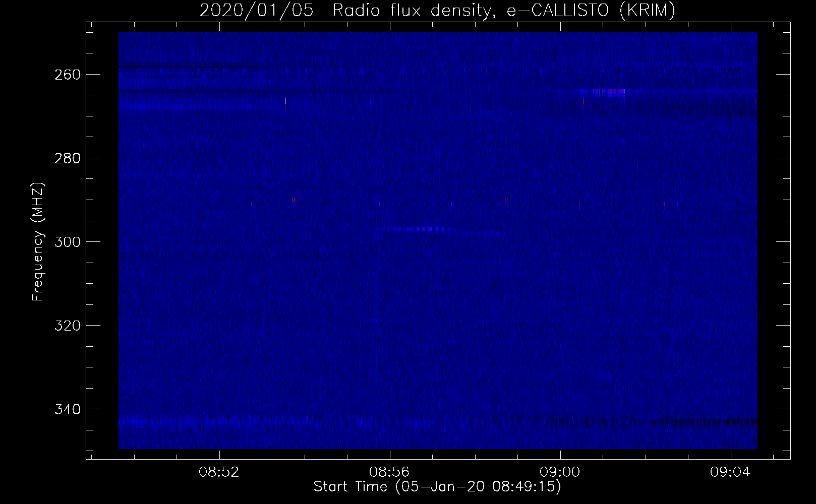The width and height of the screenshot is (816, 504).
Task: Click the 09:00 time tick label
Action: click(560, 472)
